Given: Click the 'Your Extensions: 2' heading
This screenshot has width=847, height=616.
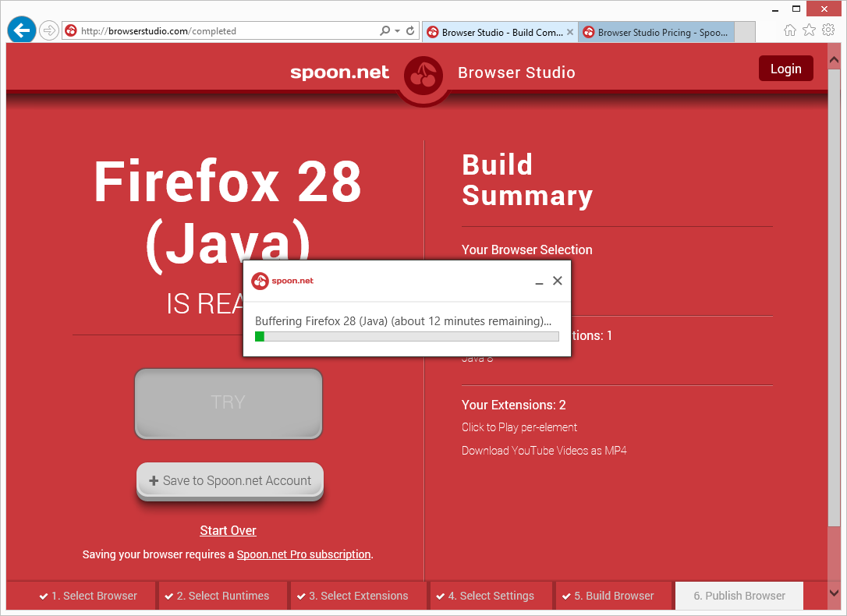Looking at the screenshot, I should [x=513, y=405].
